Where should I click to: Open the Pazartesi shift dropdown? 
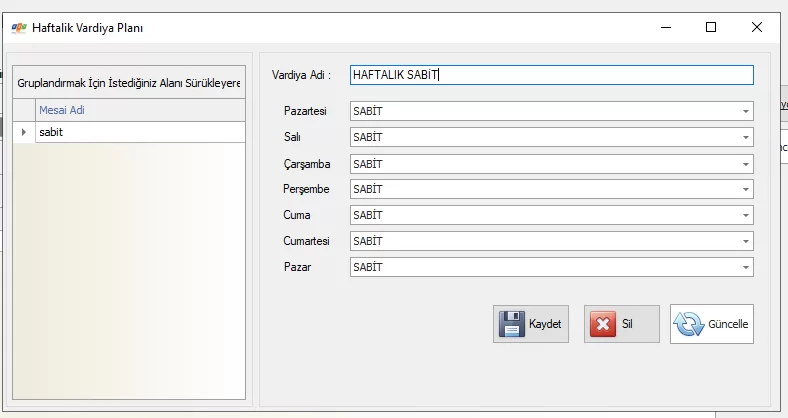(745, 112)
